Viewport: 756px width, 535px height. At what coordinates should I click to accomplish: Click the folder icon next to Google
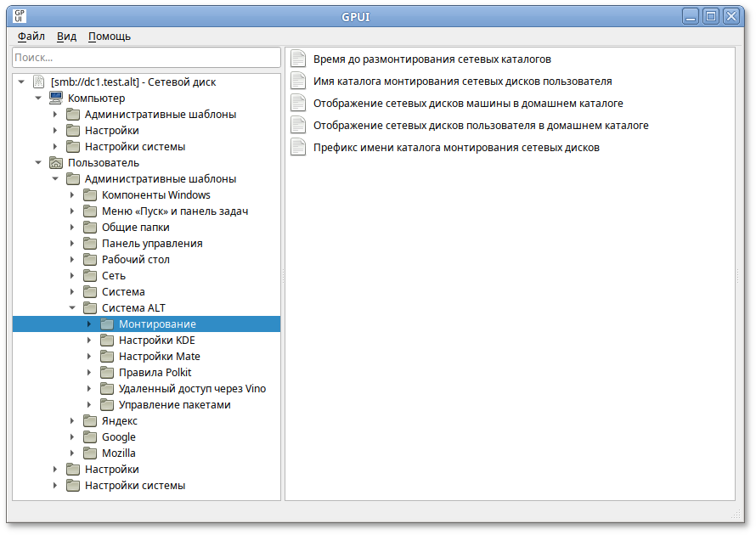[x=90, y=437]
